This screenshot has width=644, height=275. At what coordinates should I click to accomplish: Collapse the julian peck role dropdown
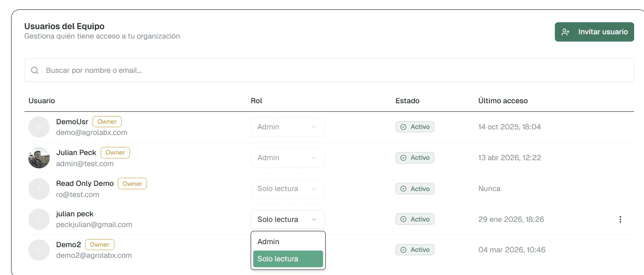288,219
